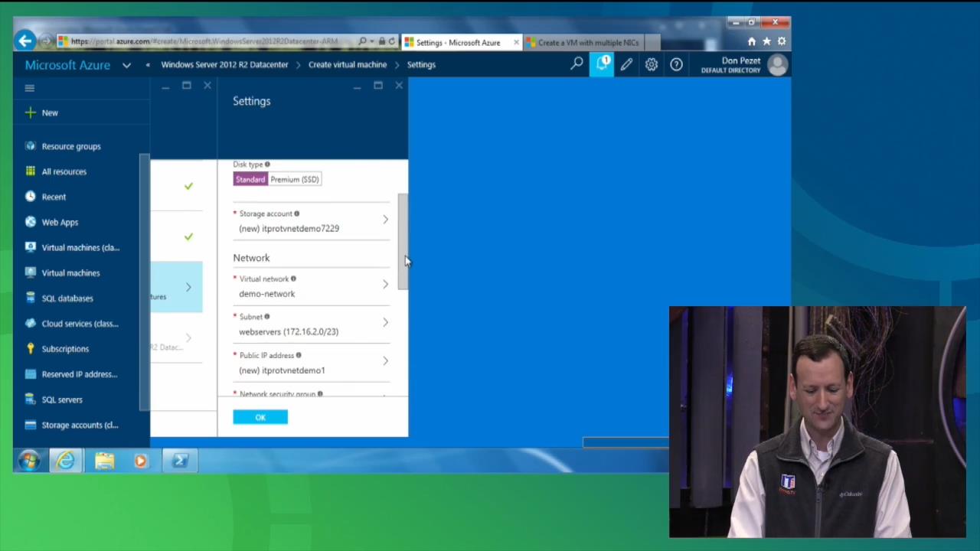Image resolution: width=980 pixels, height=551 pixels.
Task: Click Windows Server 2012 R2 Datacenter breadcrumb
Action: point(224,64)
